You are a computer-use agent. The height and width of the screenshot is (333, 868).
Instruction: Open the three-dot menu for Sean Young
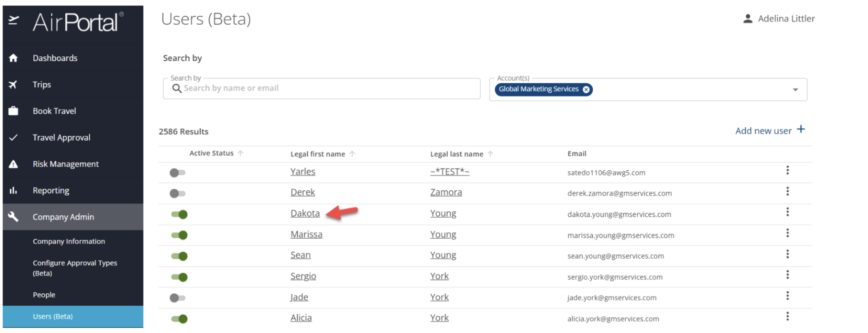click(x=787, y=254)
